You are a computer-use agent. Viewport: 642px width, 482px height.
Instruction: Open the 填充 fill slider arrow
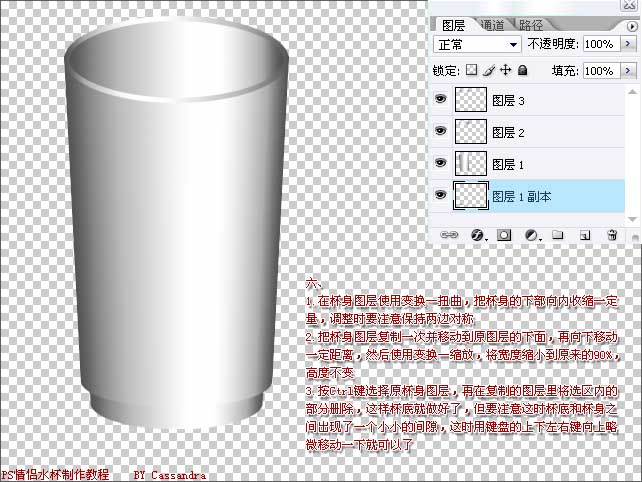[628, 70]
